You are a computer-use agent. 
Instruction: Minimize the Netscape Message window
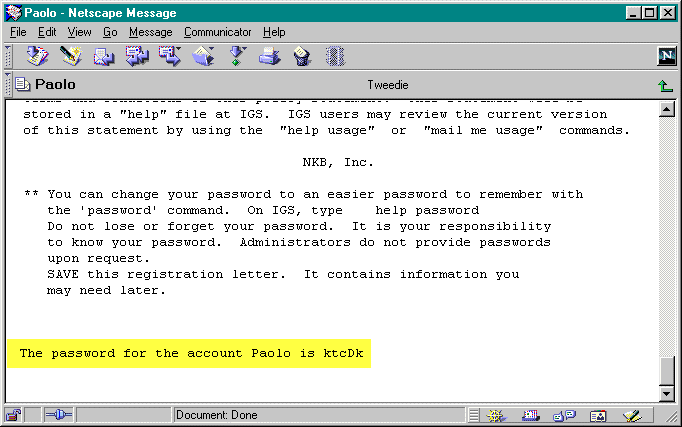click(x=633, y=13)
